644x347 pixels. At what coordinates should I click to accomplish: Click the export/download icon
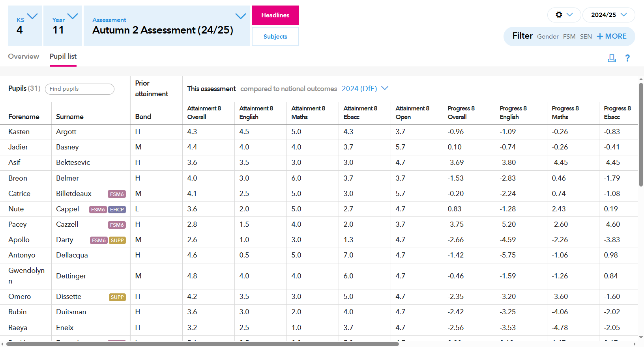(x=612, y=58)
